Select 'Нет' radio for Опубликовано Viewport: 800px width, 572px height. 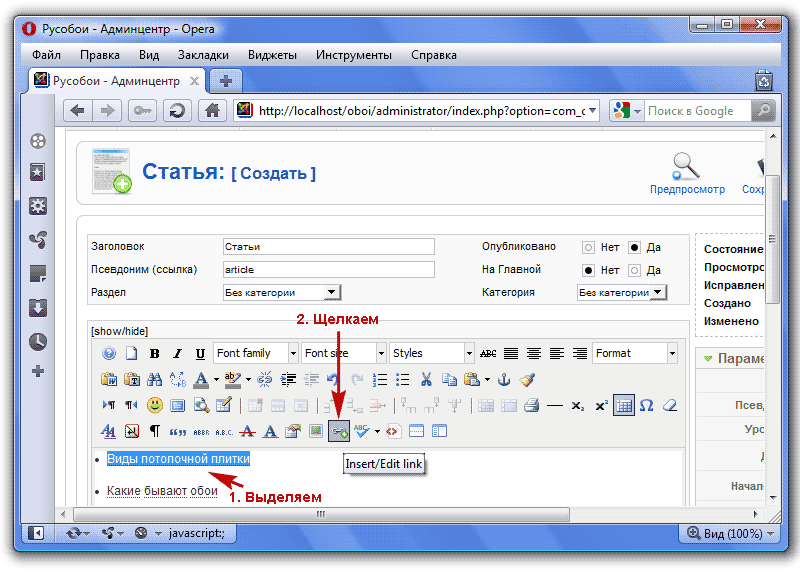tap(588, 247)
